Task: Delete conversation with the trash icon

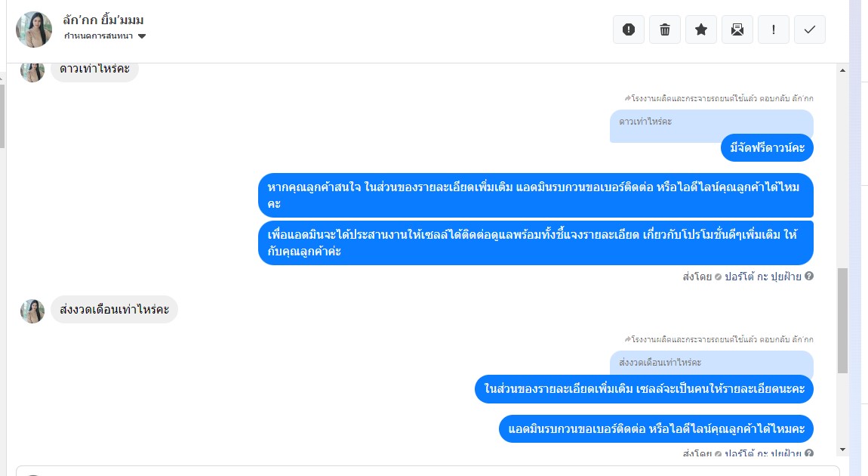Action: pos(665,29)
